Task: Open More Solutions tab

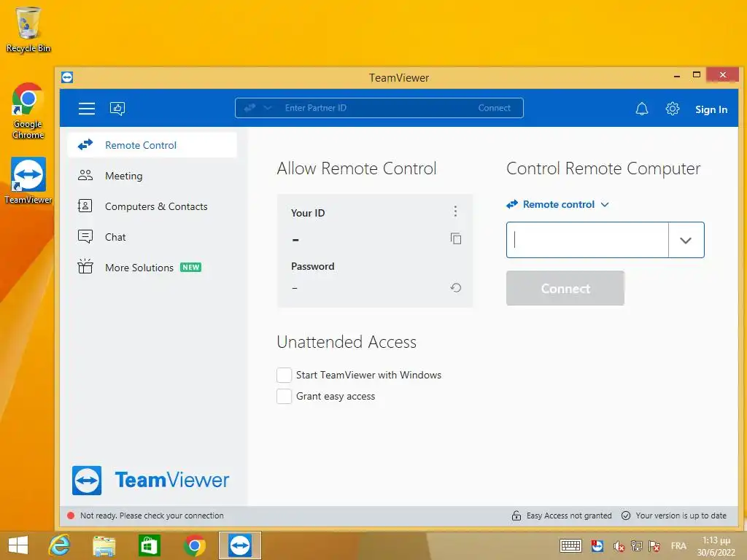Action: click(x=152, y=267)
